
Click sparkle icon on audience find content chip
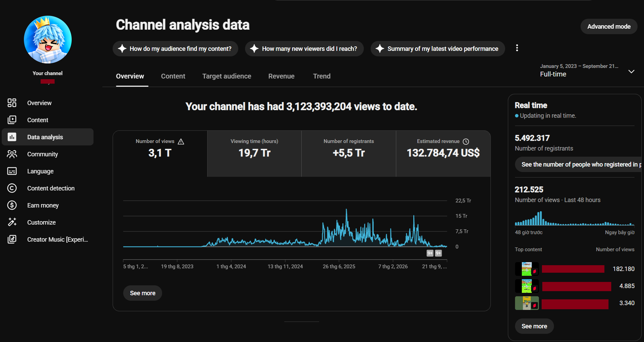pos(122,48)
